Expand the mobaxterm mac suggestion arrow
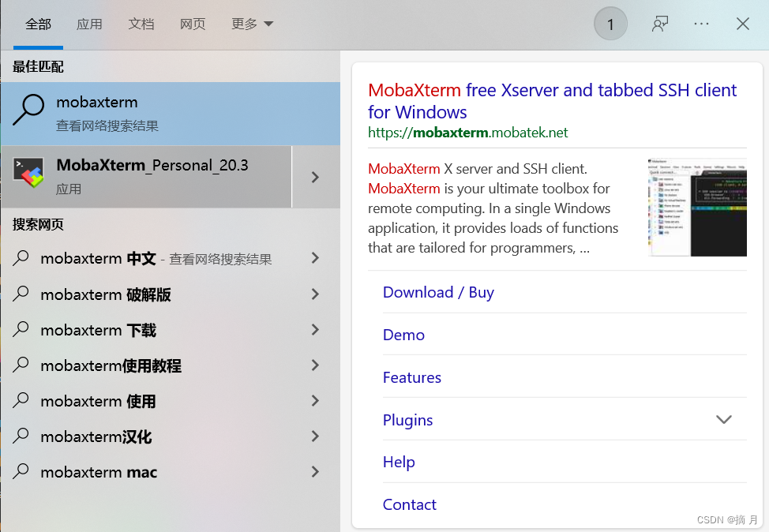The width and height of the screenshot is (769, 532). [315, 472]
